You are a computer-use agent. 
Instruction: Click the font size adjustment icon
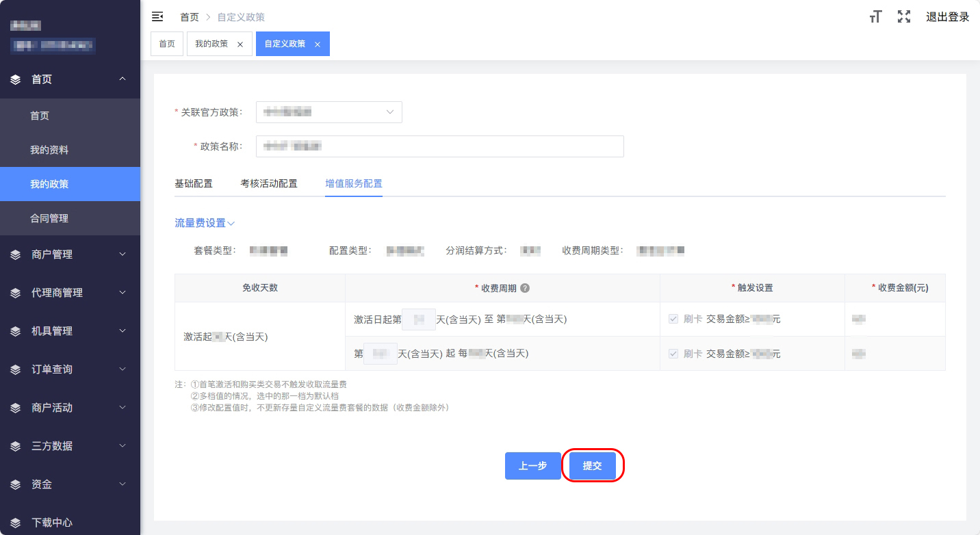point(875,17)
